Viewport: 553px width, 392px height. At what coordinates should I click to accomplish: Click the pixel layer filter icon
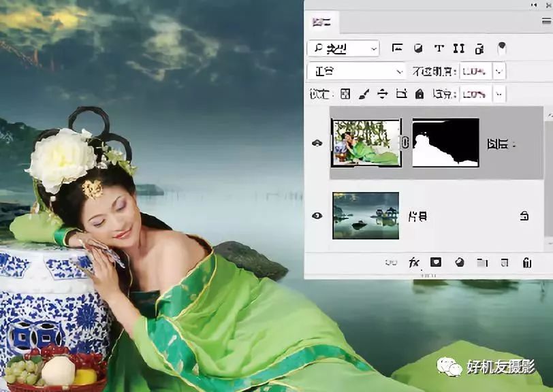397,48
